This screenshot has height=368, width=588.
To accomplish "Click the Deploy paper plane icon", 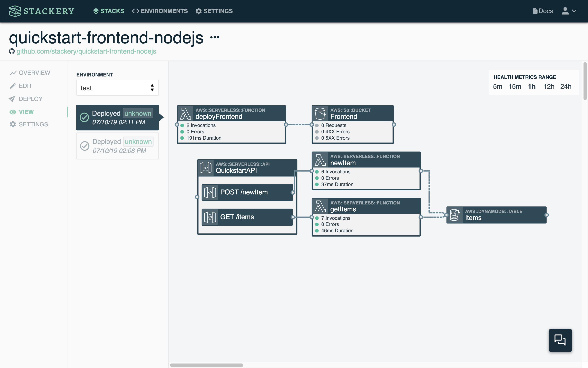I will [x=12, y=99].
